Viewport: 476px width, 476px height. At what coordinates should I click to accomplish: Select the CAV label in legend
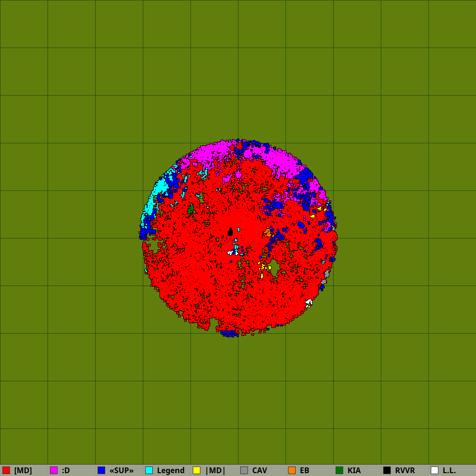pyautogui.click(x=259, y=470)
